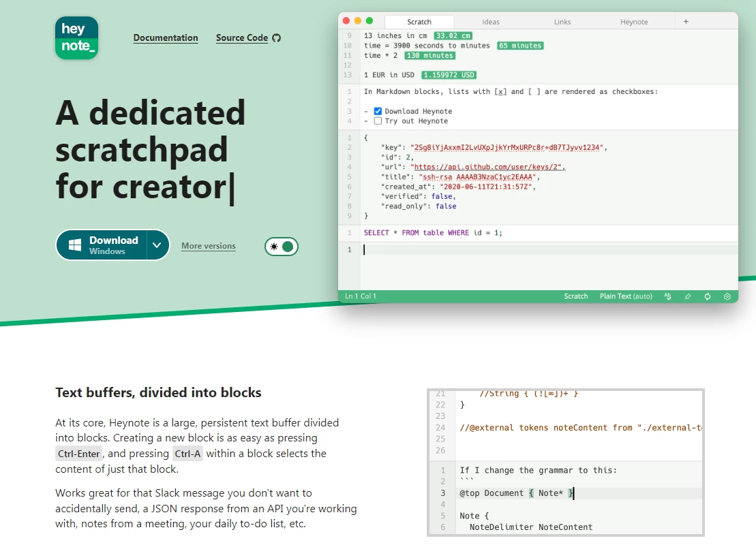756x547 pixels.
Task: Switch to the Links tab
Action: pyautogui.click(x=562, y=22)
